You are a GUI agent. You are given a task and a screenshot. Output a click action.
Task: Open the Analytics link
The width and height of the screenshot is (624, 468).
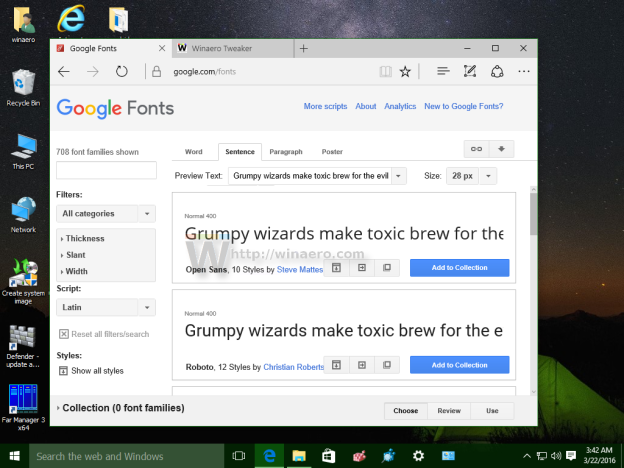pyautogui.click(x=400, y=106)
